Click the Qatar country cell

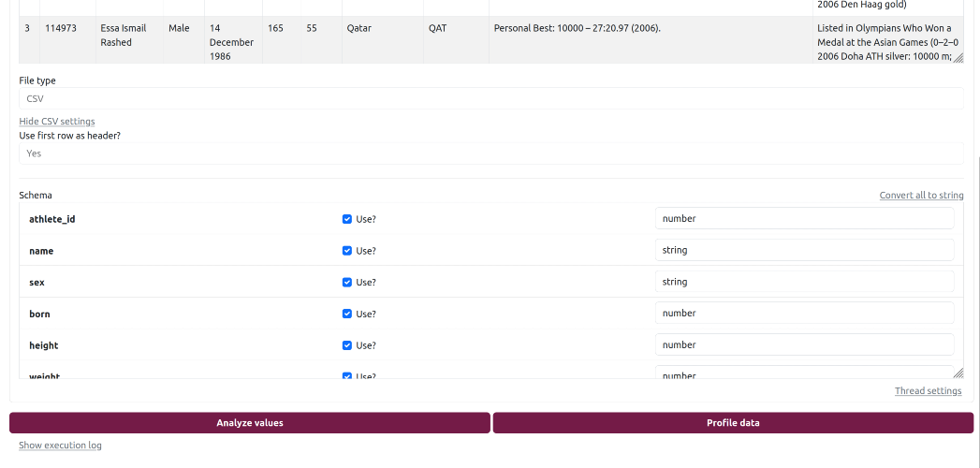(383, 40)
